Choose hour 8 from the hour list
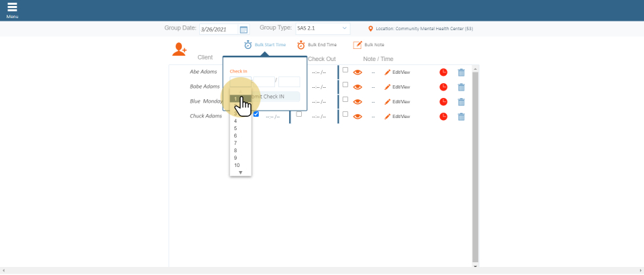This screenshot has width=644, height=275. (235, 150)
